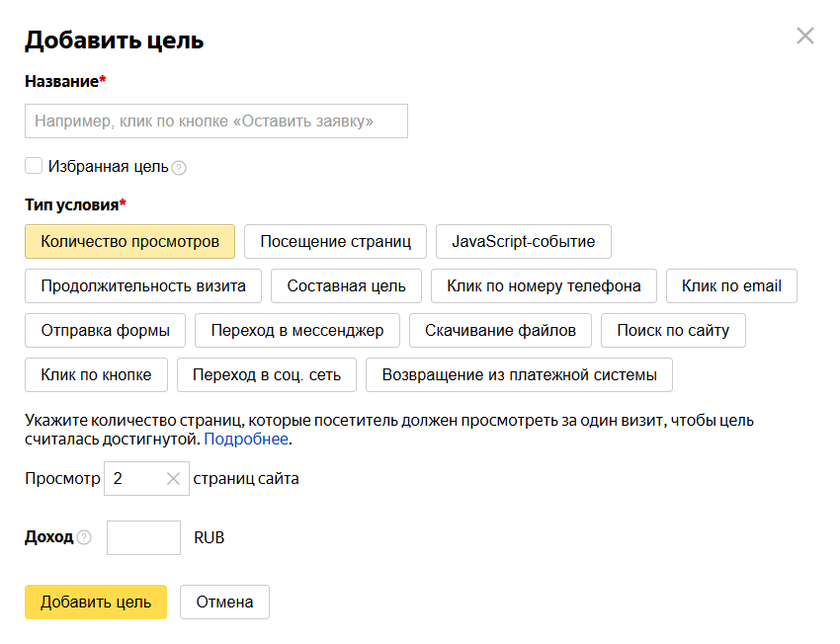Select the Отправка формы condition
Viewport: 840px width, 644px height.
pyautogui.click(x=105, y=331)
